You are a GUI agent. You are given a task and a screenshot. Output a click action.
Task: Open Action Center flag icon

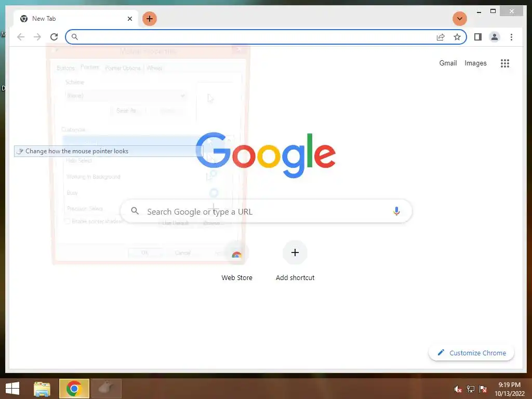(483, 389)
